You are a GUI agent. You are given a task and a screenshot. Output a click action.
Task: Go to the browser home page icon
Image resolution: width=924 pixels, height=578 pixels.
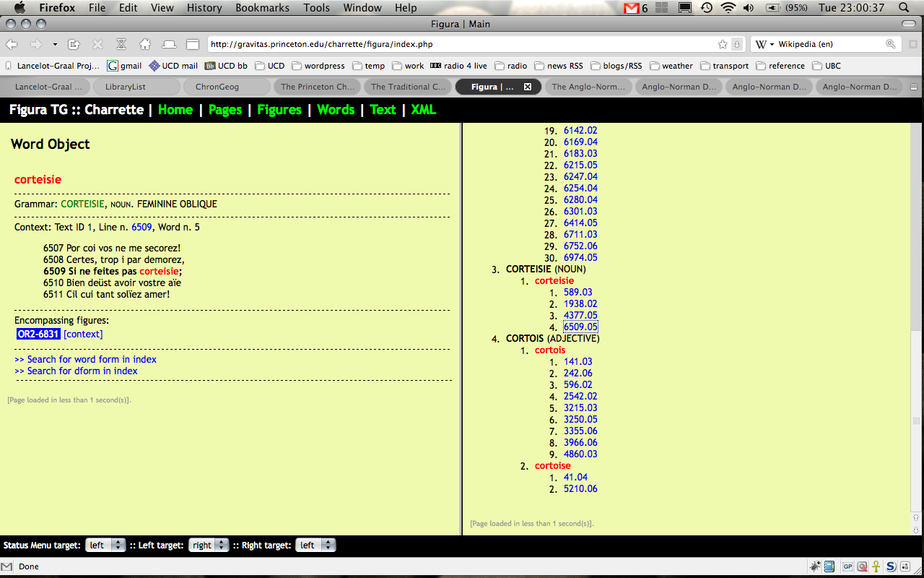(x=145, y=44)
